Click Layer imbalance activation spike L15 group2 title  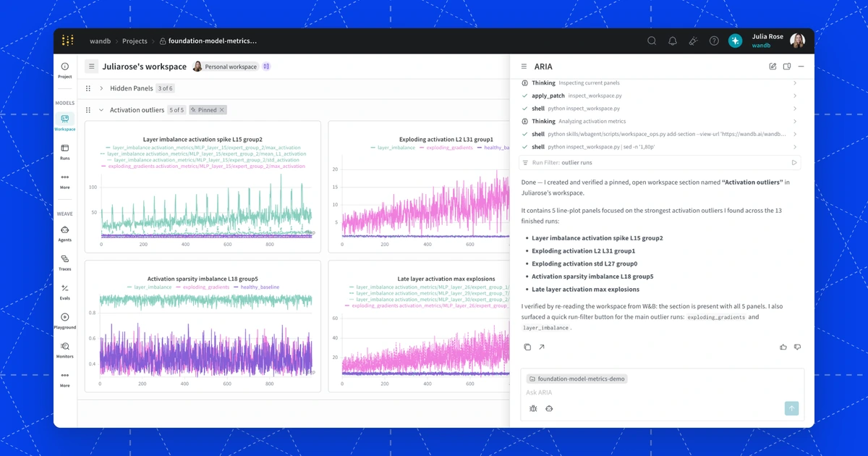203,139
